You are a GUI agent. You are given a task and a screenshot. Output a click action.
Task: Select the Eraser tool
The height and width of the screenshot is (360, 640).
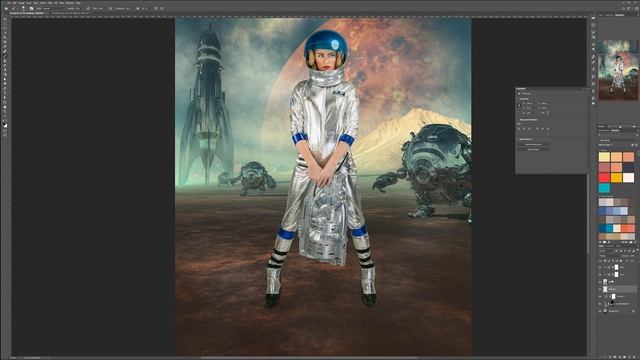pos(5,69)
